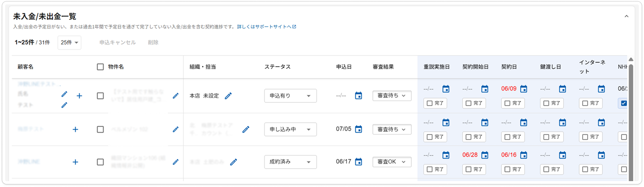Edit 本店 未設定 with pencil icon
The height and width of the screenshot is (187, 644).
point(228,96)
